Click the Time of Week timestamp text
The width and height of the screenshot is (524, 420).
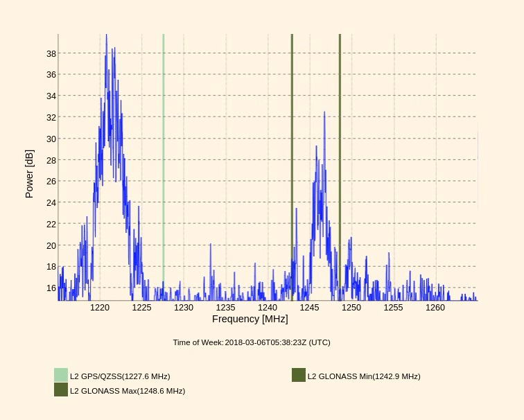(252, 342)
